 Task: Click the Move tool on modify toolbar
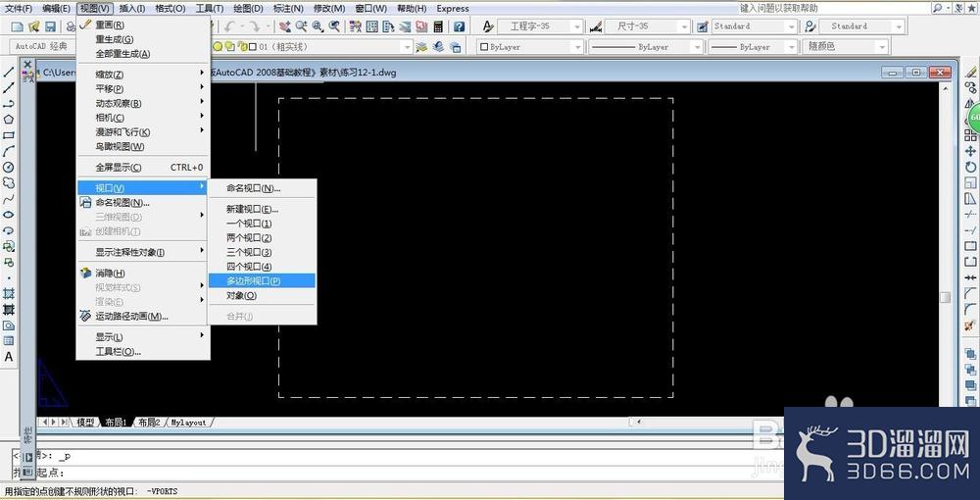[970, 151]
